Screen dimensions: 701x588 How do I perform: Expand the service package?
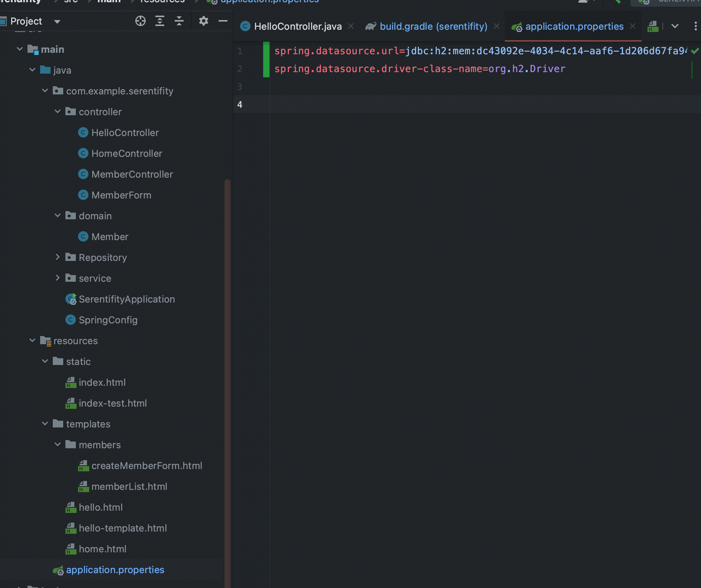point(58,278)
